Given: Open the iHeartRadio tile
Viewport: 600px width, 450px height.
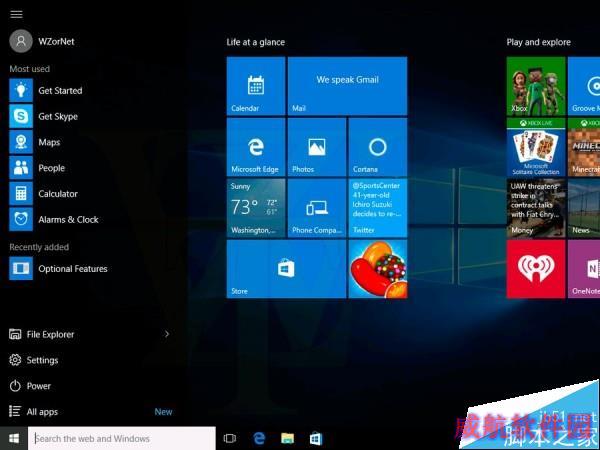Looking at the screenshot, I should [536, 269].
